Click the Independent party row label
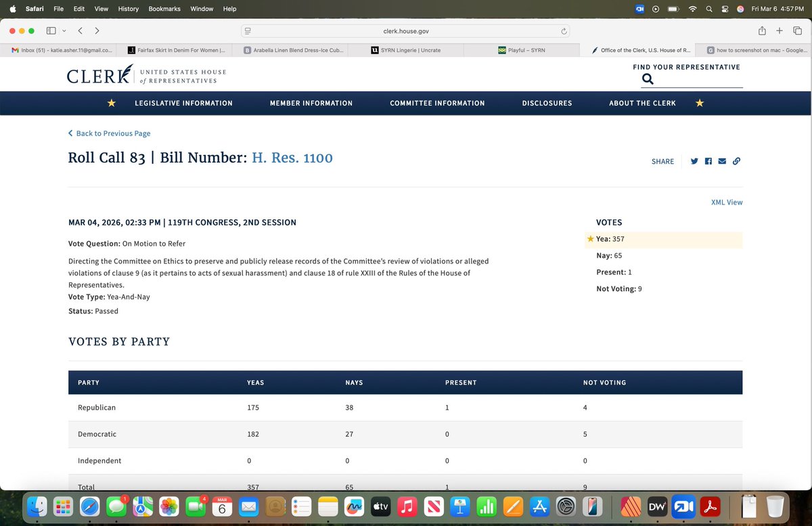The image size is (812, 526). [x=99, y=460]
